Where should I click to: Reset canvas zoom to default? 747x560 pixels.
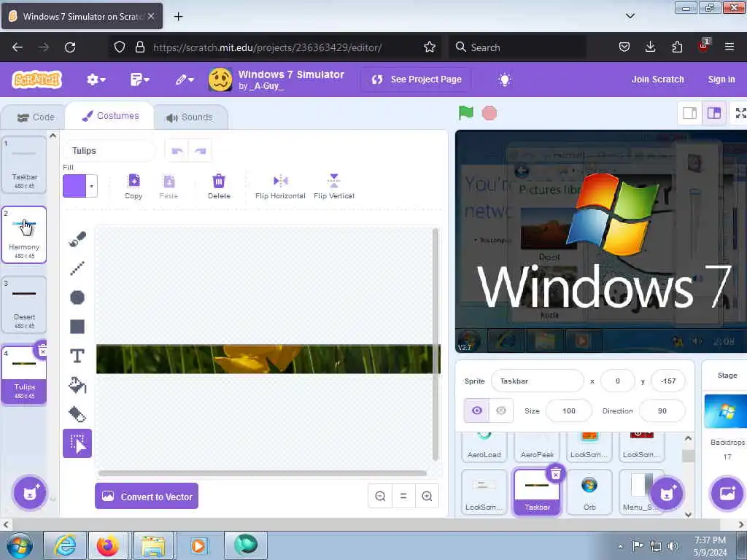(x=403, y=496)
